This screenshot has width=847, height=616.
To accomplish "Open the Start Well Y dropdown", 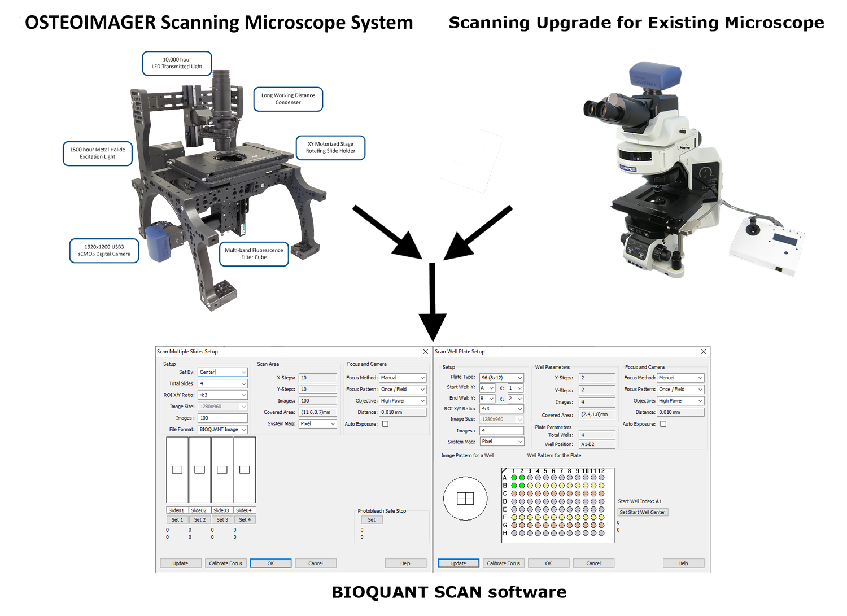I will [487, 388].
